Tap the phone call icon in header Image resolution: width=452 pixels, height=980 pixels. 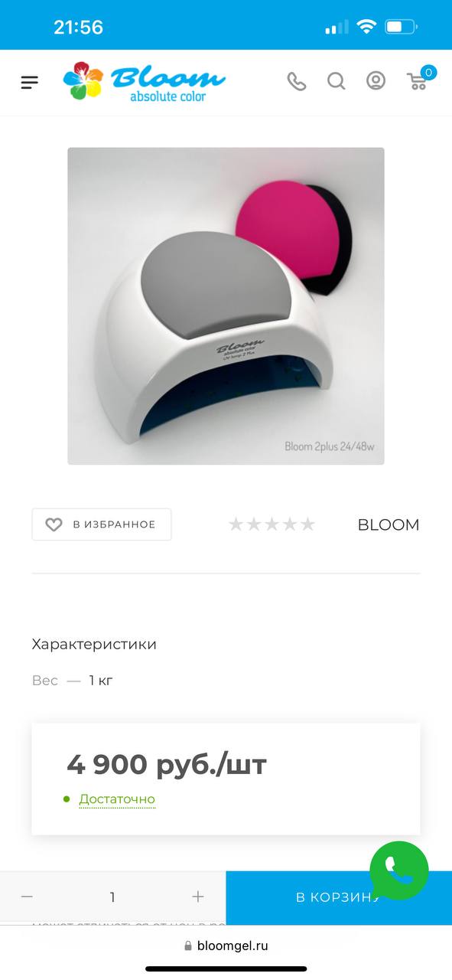click(x=297, y=81)
